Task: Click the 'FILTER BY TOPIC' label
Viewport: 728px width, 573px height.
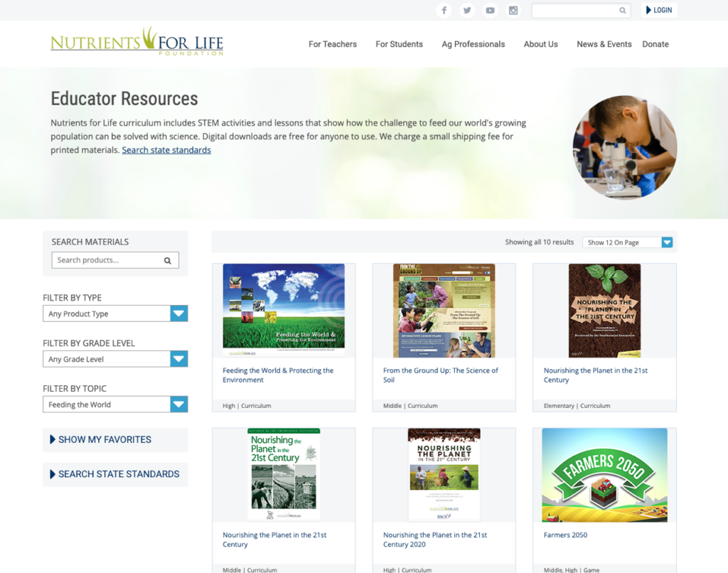Action: coord(74,389)
